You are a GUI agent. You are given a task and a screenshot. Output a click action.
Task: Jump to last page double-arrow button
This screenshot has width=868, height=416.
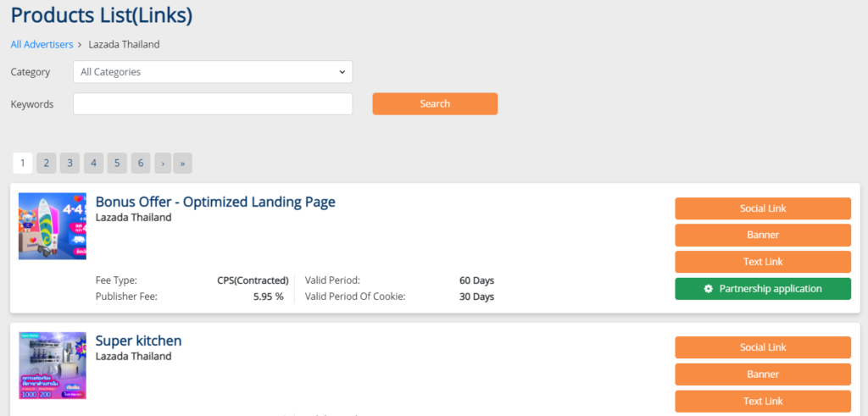[183, 164]
